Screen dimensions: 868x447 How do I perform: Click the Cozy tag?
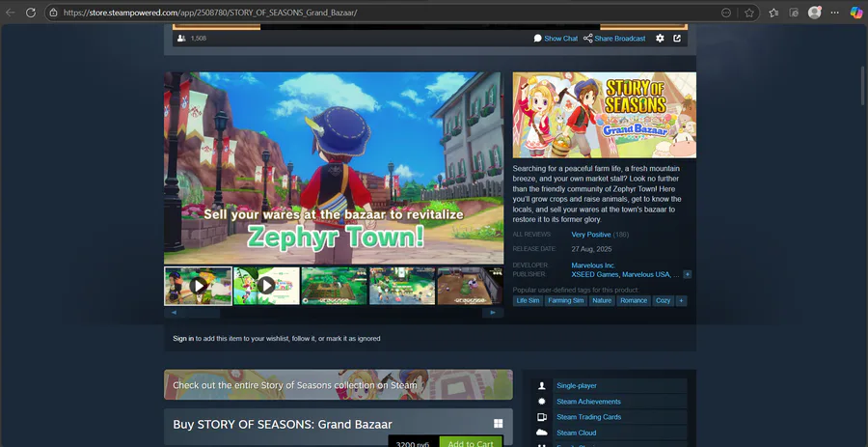tap(664, 301)
